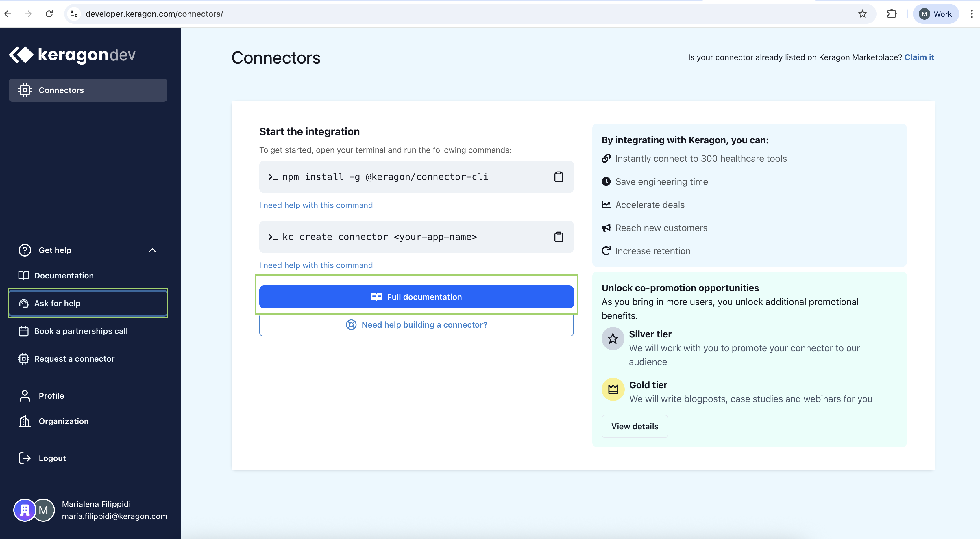
Task: Click the M user avatar
Action: point(44,510)
